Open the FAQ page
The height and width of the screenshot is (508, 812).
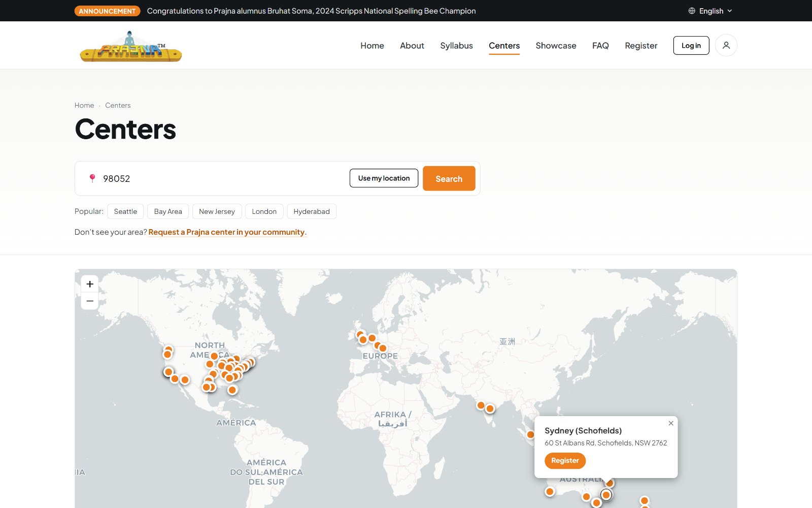coord(600,46)
